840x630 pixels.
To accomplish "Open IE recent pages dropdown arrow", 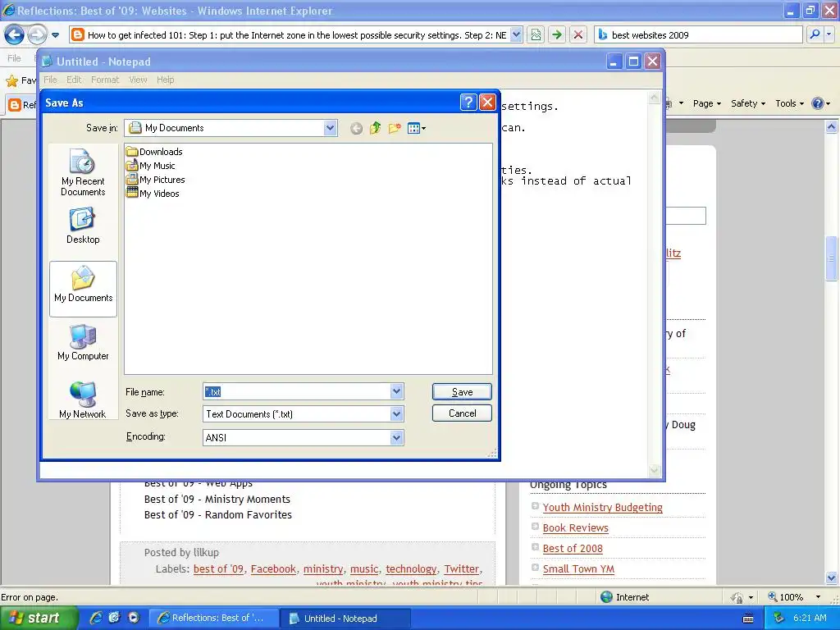I will [x=55, y=35].
